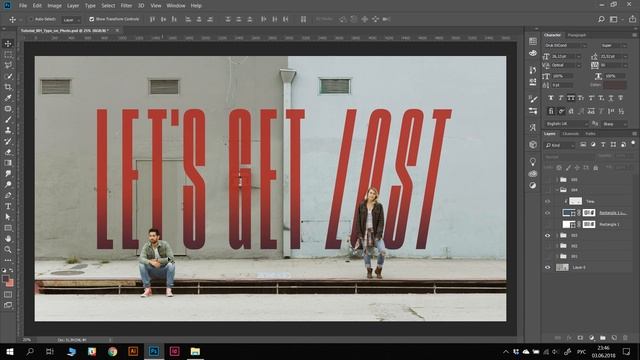640x360 pixels.
Task: Switch to the Paths tab
Action: (x=590, y=134)
